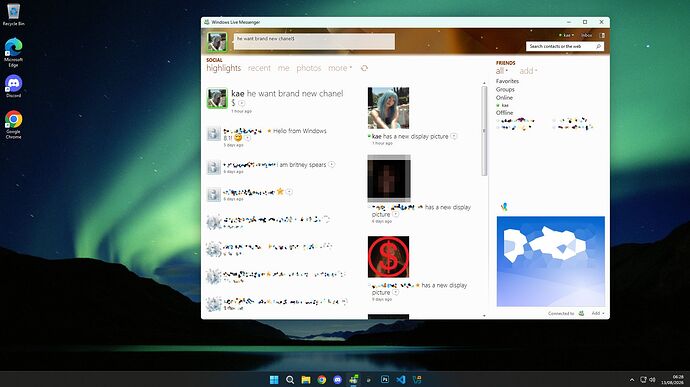This screenshot has height=387, width=690.
Task: Comment on the star emoji status post
Action: pyautogui.click(x=289, y=192)
